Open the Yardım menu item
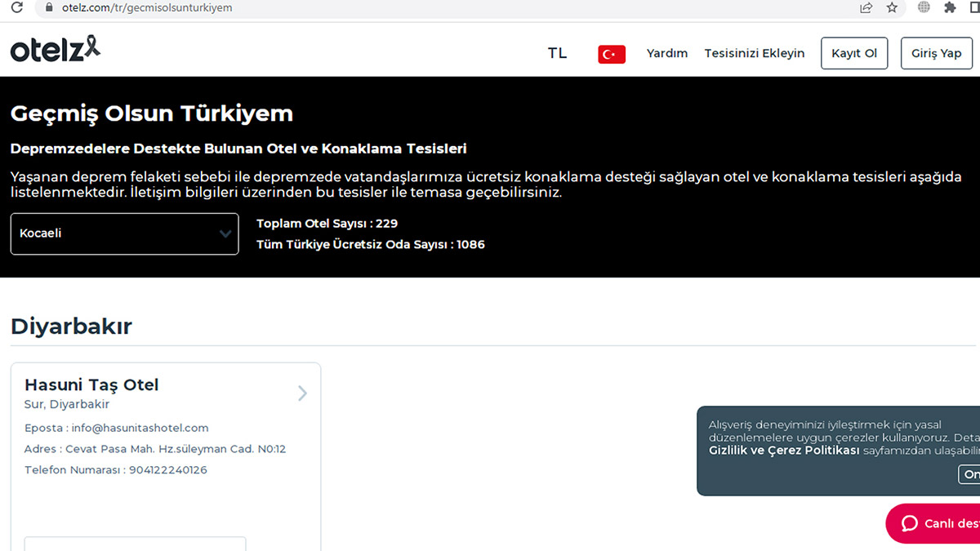The image size is (980, 551). click(666, 53)
